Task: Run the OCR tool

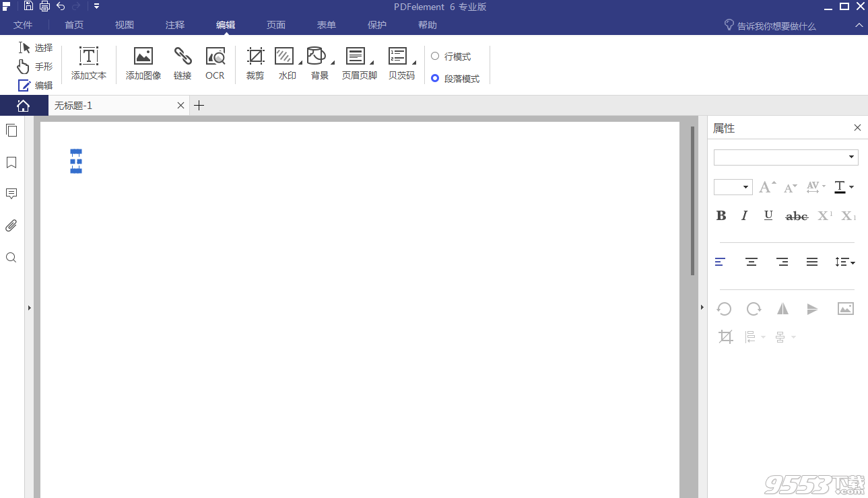Action: click(215, 64)
